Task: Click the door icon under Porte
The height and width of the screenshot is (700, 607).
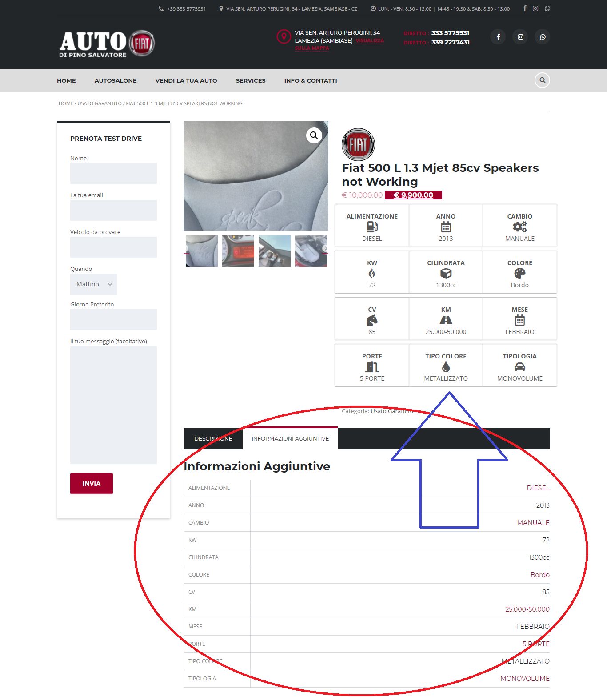Action: 372,367
